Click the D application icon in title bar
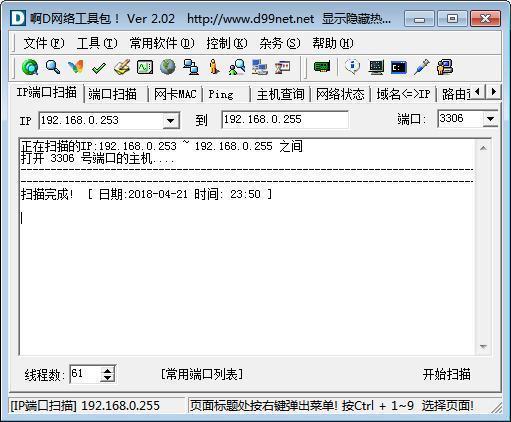Image resolution: width=511 pixels, height=422 pixels. pos(18,18)
